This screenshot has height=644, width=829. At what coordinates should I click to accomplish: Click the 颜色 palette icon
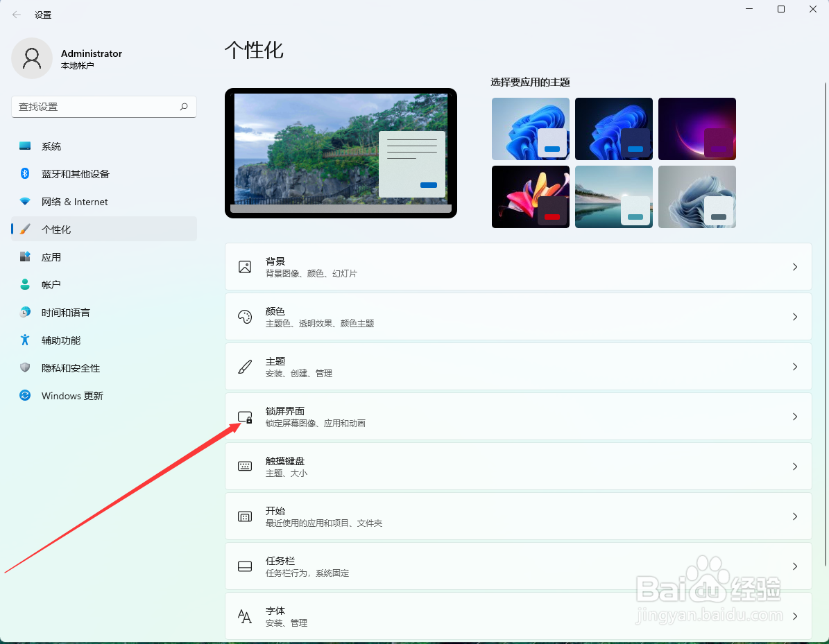click(x=245, y=316)
